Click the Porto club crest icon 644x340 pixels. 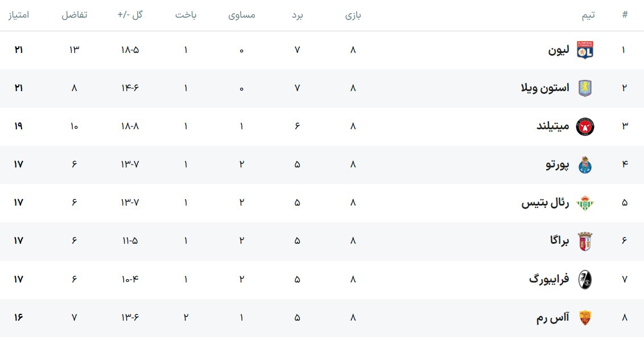(x=585, y=165)
